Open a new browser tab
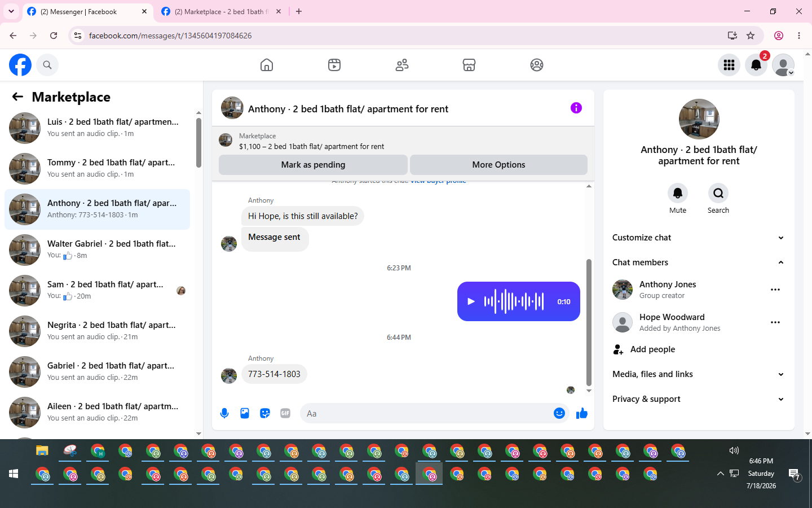This screenshot has width=812, height=508. coord(299,11)
